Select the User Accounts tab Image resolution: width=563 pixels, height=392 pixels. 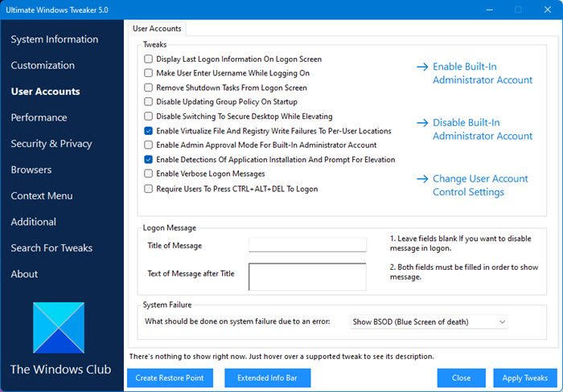157,28
